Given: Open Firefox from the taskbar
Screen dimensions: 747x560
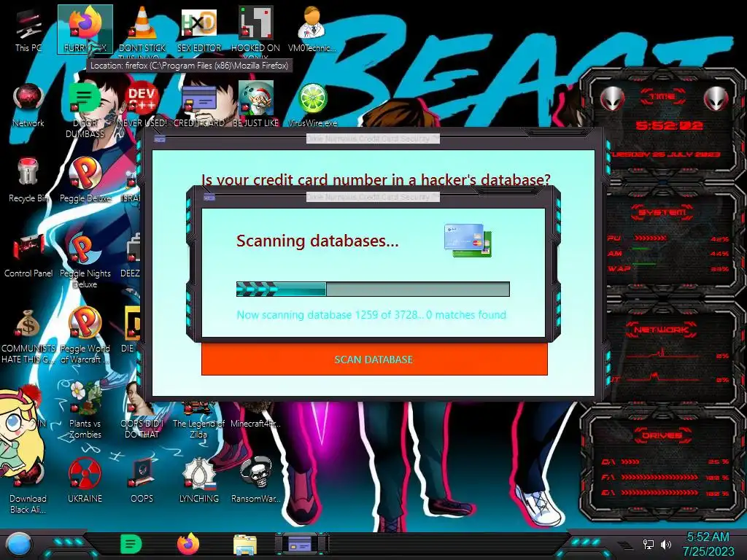Looking at the screenshot, I should (188, 544).
